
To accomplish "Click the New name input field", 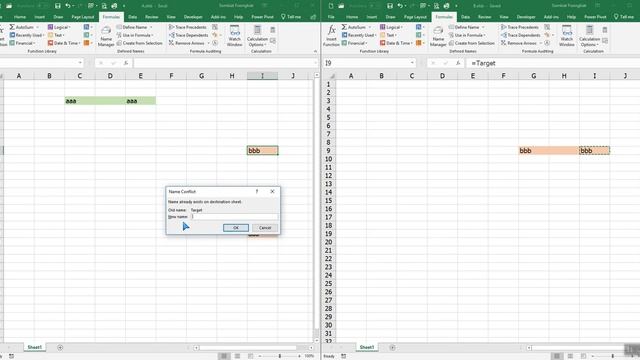I will [x=234, y=217].
